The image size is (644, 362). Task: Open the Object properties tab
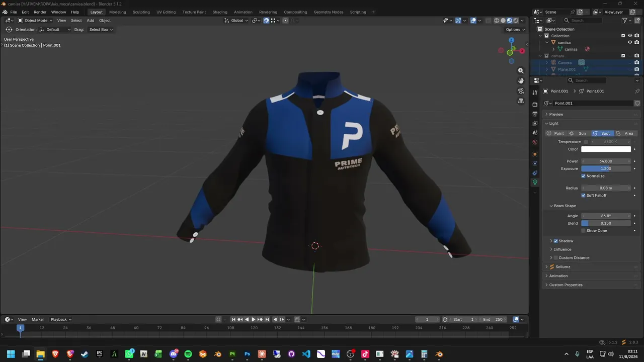coord(535,154)
